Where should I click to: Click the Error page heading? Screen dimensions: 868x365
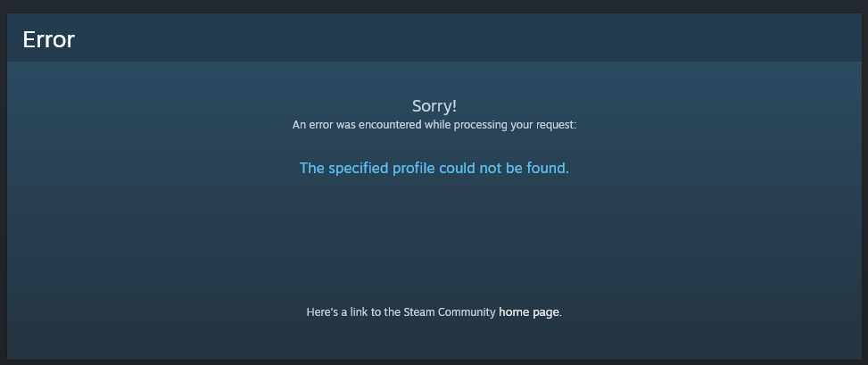(49, 40)
